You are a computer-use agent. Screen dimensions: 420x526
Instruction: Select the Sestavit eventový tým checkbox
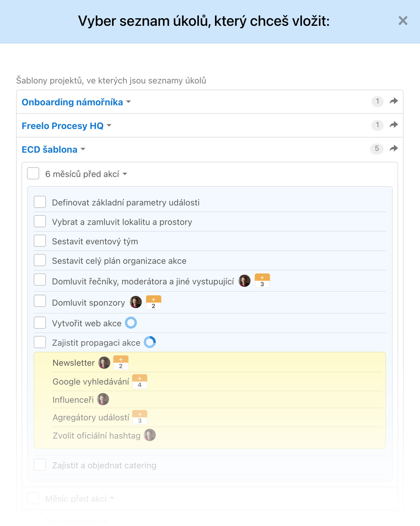[40, 241]
